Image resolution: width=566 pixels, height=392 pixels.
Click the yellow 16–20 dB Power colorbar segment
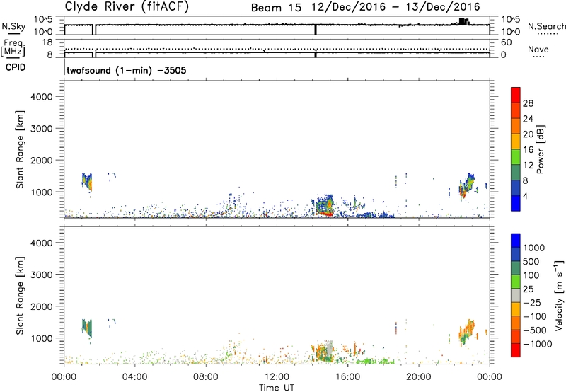point(516,142)
